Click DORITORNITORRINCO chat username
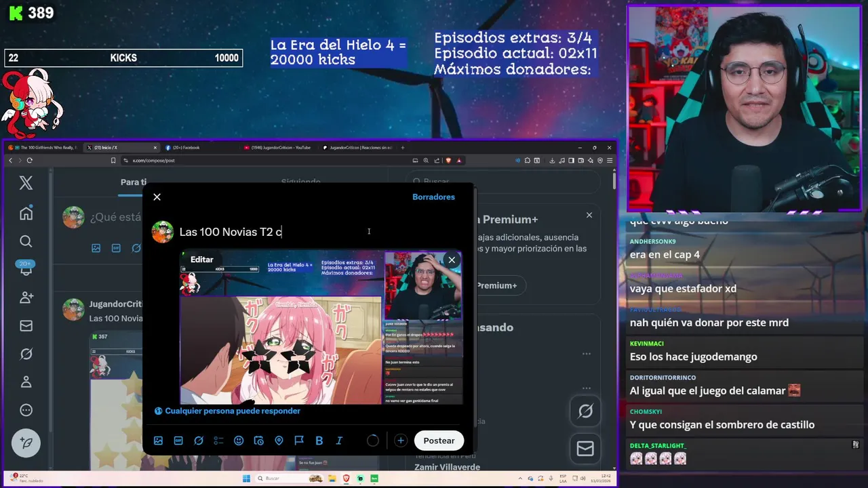 click(663, 378)
